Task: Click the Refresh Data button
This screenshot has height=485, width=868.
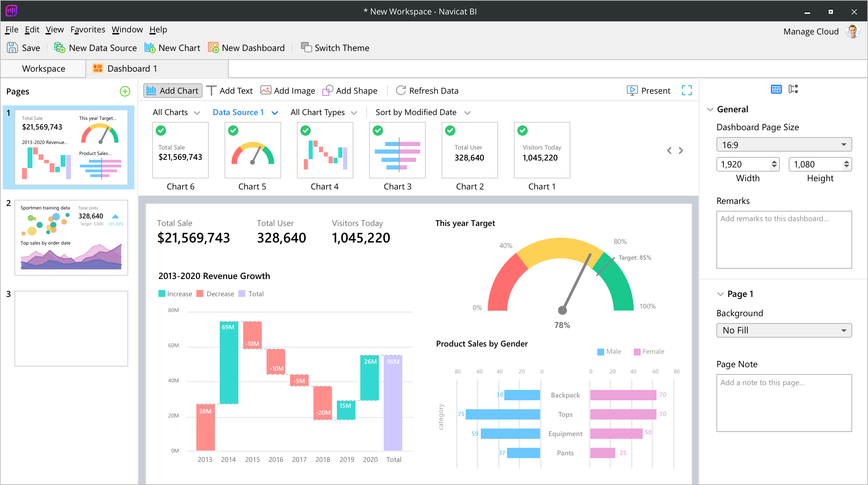Action: 427,91
